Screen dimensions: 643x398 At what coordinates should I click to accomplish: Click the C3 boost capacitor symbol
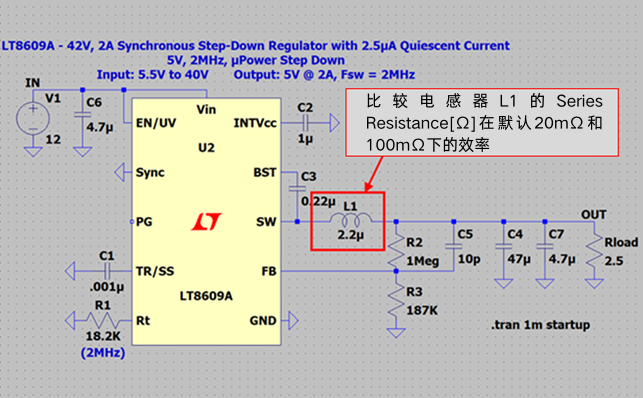click(297, 189)
